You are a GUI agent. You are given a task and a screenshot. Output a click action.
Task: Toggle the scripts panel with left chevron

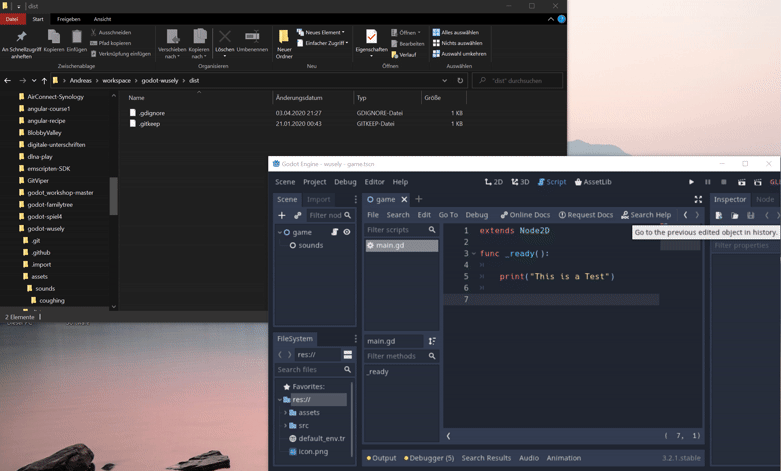[x=448, y=436]
